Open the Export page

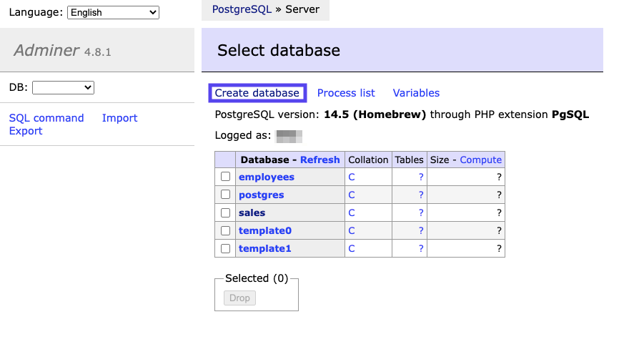[26, 131]
